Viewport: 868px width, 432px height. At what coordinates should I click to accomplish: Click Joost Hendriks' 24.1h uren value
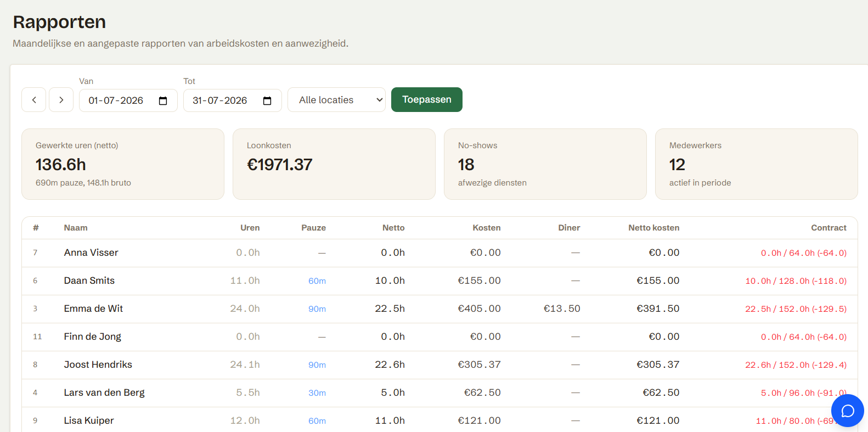[245, 364]
